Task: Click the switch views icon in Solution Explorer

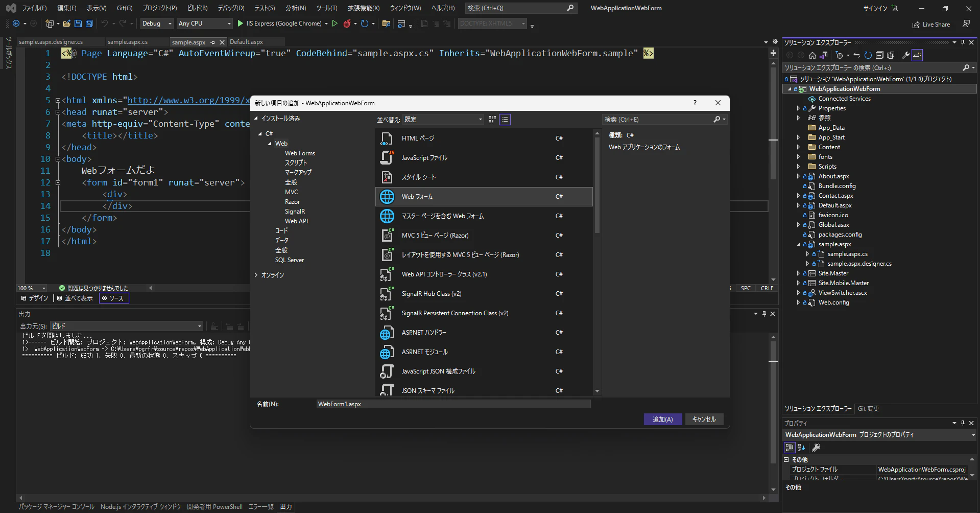Action: tap(824, 55)
